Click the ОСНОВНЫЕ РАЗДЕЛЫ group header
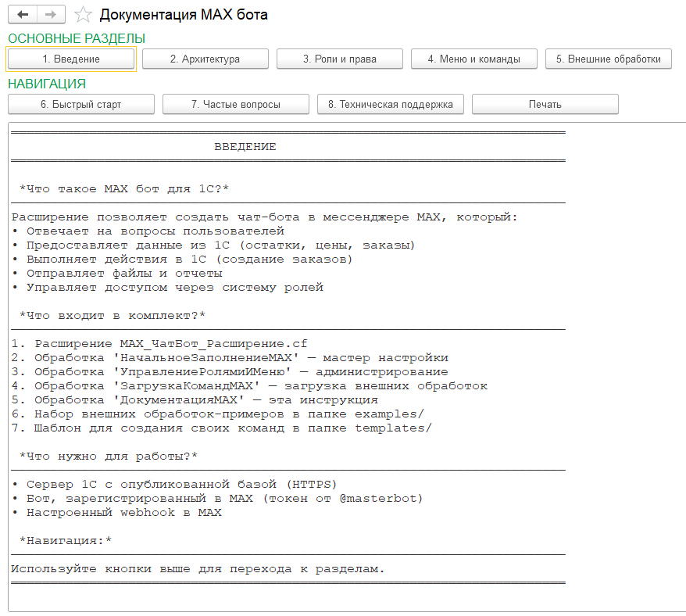This screenshot has height=616, width=686. click(x=77, y=38)
